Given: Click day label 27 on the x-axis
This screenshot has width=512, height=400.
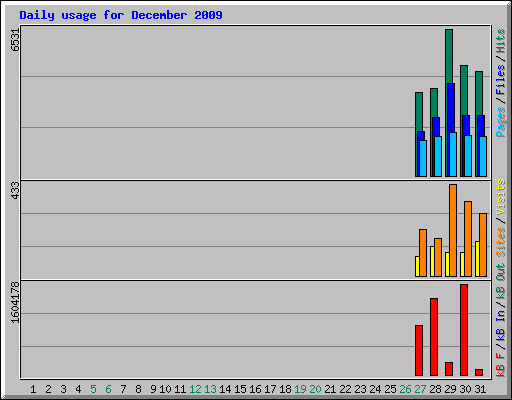Looking at the screenshot, I should (420, 389).
